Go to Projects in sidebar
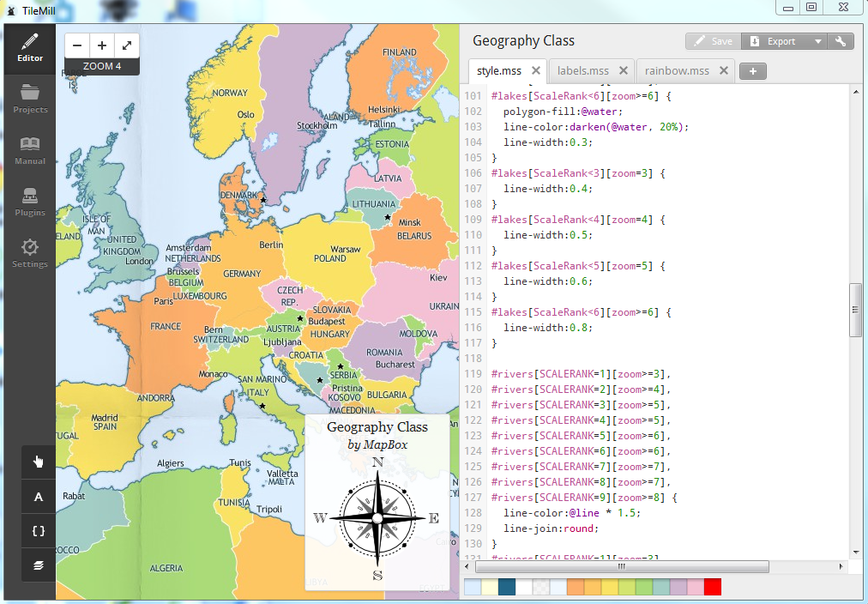 click(x=30, y=98)
